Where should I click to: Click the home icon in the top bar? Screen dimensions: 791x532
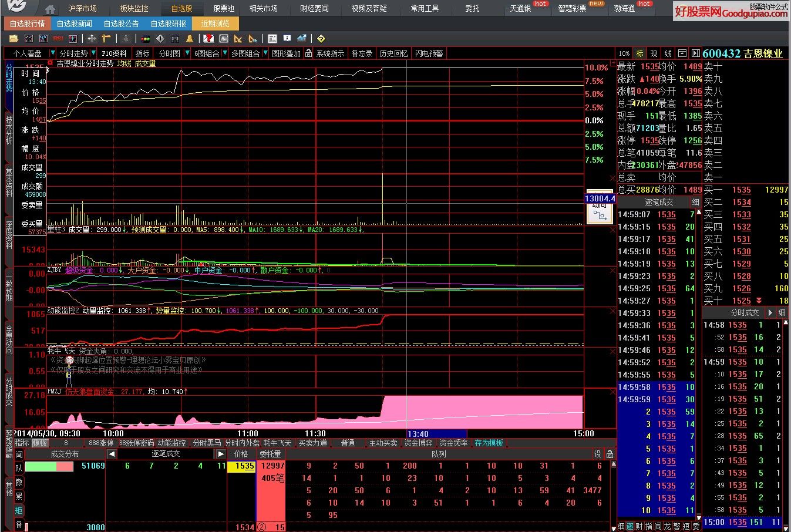(51, 9)
